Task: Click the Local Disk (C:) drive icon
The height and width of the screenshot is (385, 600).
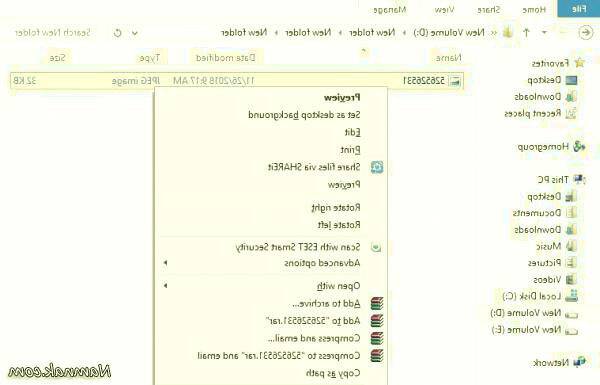Action: coord(572,296)
